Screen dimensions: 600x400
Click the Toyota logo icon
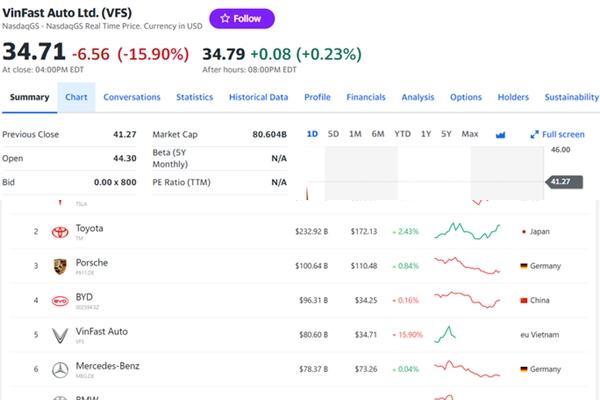pos(59,231)
